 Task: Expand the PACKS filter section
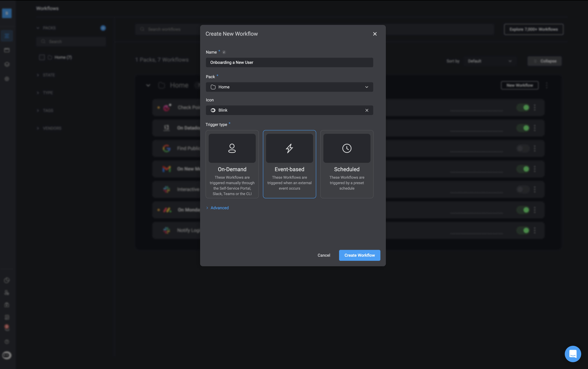[x=46, y=28]
